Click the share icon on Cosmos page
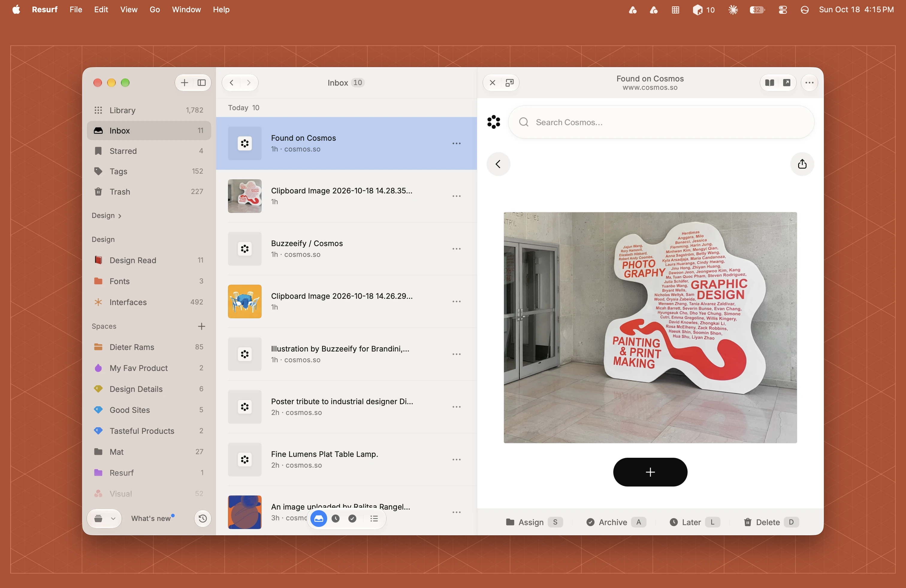 point(802,164)
